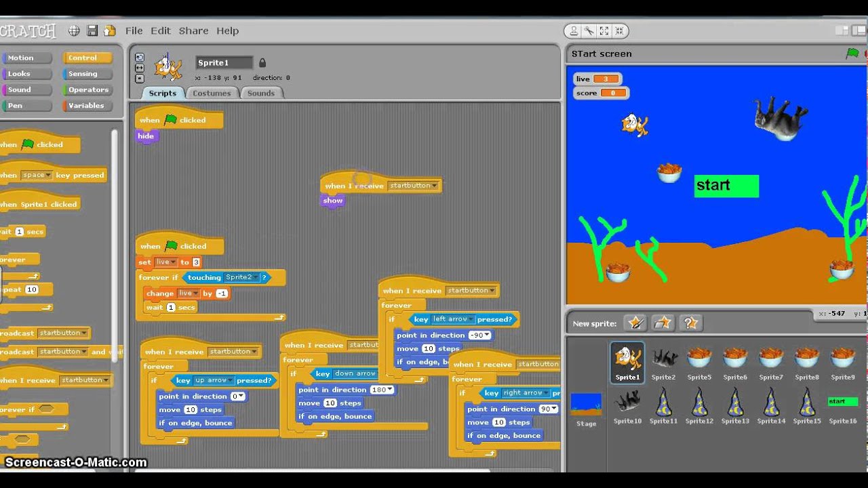Screen dimensions: 868x488
Task: Switch to small stage view mode
Action: tap(842, 30)
